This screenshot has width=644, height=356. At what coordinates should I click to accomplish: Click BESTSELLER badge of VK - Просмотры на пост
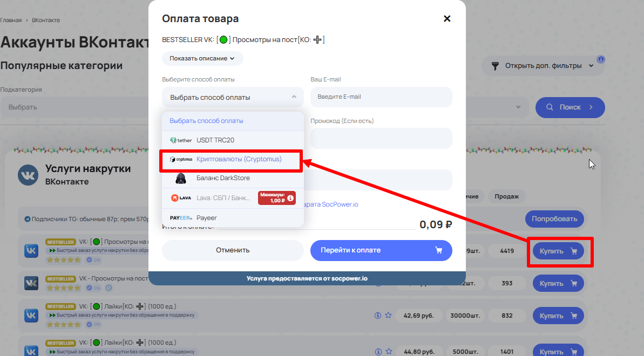61,279
